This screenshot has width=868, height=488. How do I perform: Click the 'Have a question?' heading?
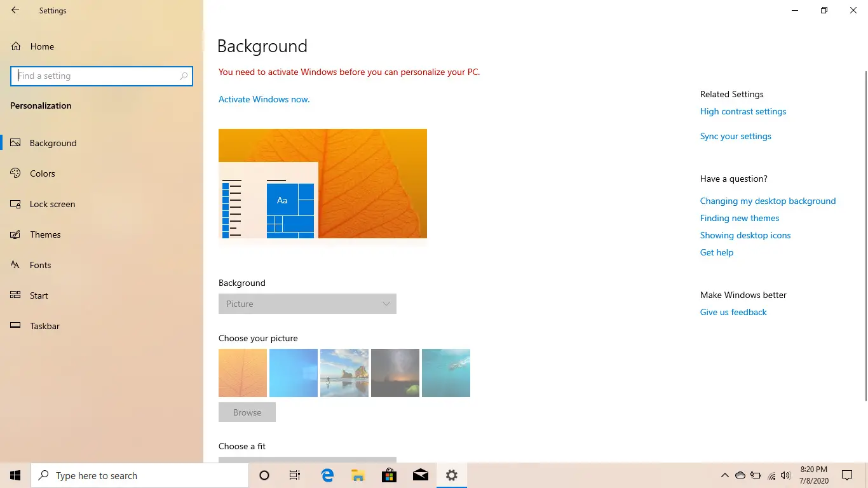click(734, 179)
